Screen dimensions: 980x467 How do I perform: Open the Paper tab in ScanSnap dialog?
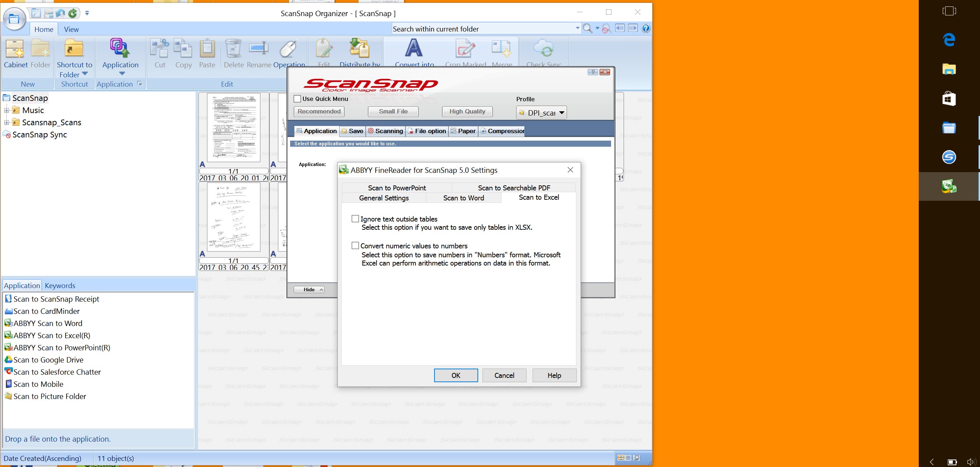(x=463, y=131)
